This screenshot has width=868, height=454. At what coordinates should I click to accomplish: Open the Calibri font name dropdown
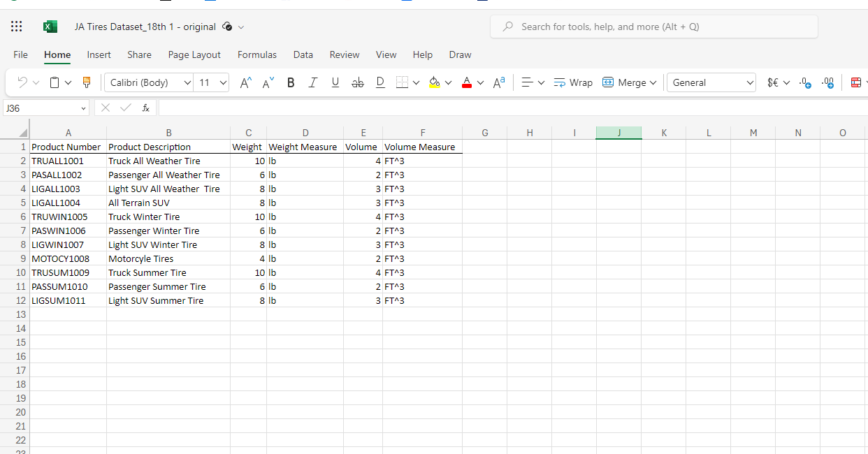(x=150, y=82)
